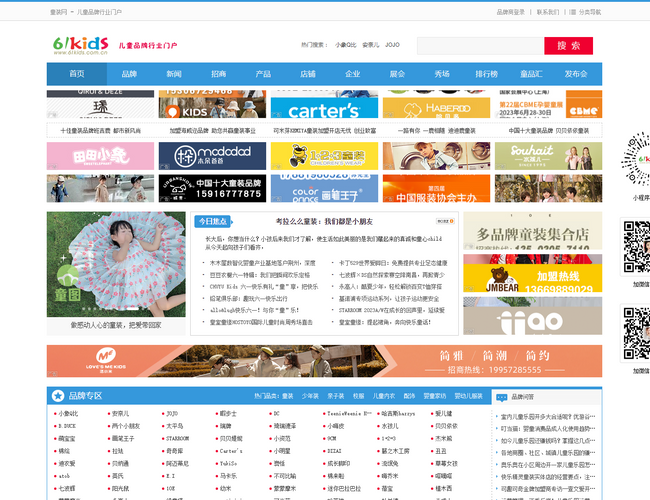
Task: Open the yellow 1+2=3 童装 banner
Action: 324,156
